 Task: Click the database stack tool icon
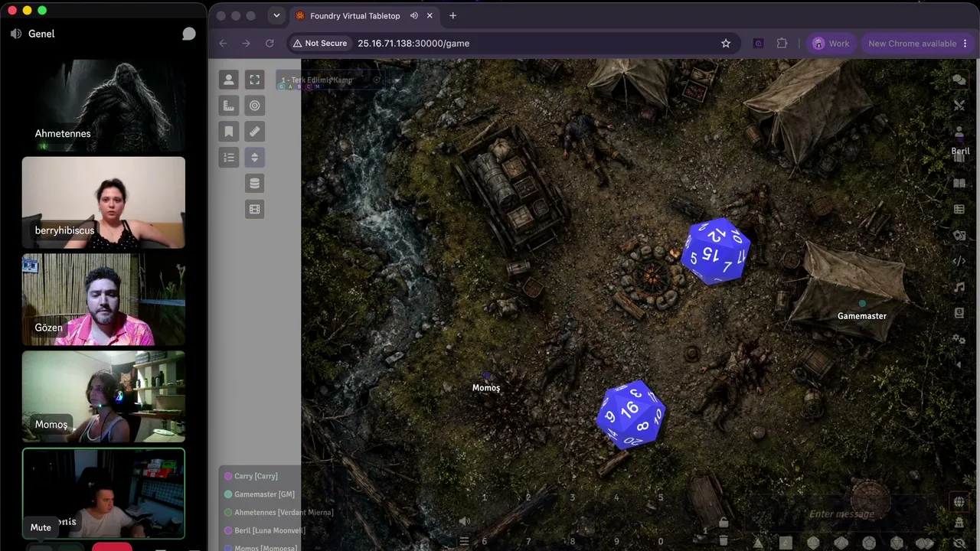pos(255,184)
